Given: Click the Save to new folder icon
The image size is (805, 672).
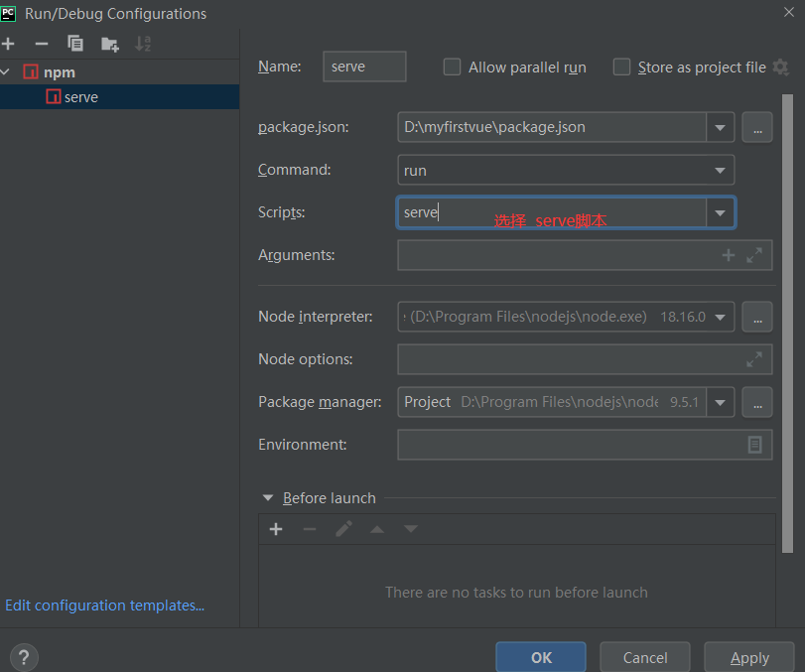Looking at the screenshot, I should (109, 44).
